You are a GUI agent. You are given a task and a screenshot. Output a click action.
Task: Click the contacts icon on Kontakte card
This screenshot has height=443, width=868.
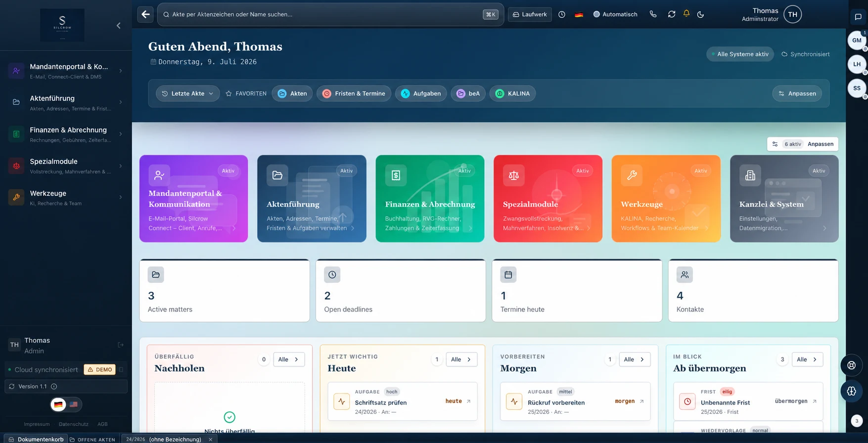click(x=685, y=274)
